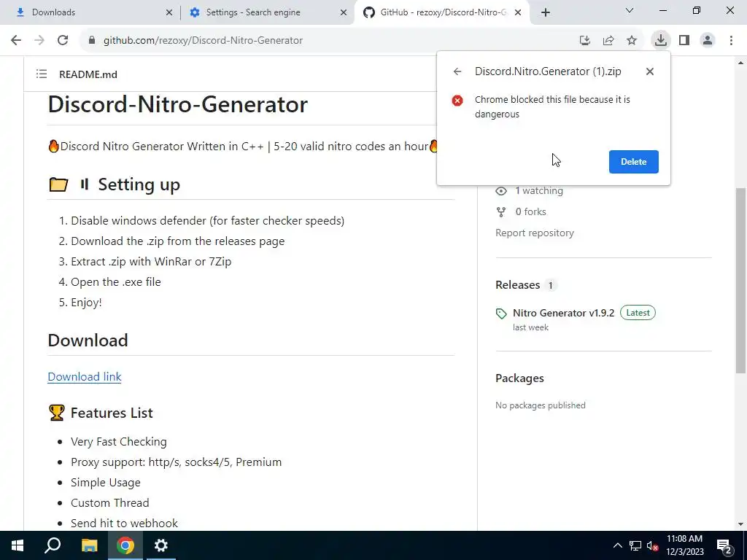Click Chrome icon in taskbar
The height and width of the screenshot is (560, 747).
[x=125, y=545]
